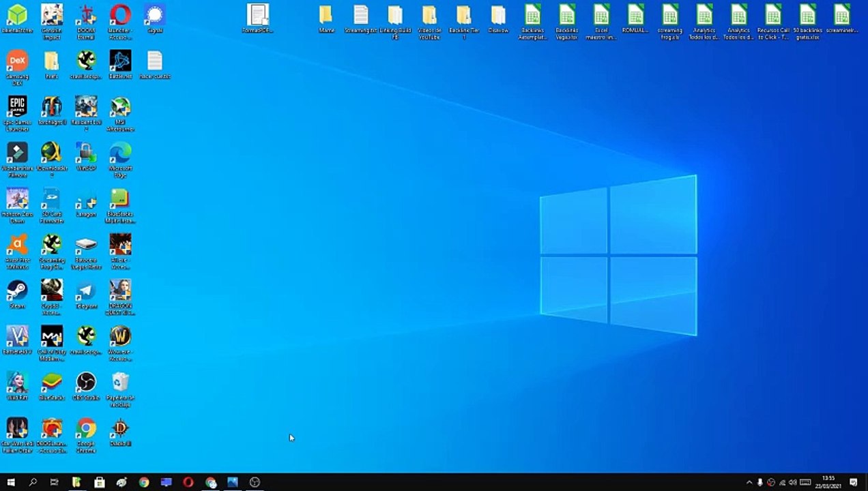
Task: Click the BlueStacks icon beside Wild Rift
Action: pyautogui.click(x=52, y=385)
